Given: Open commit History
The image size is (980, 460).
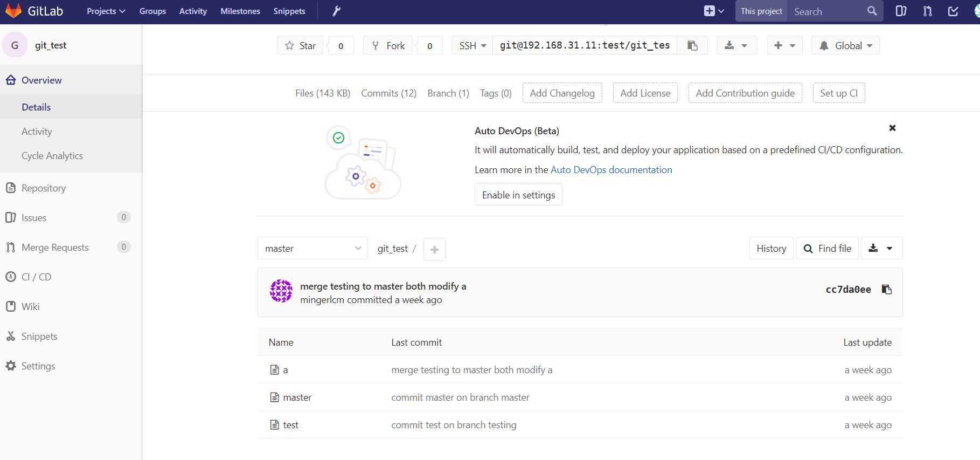Looking at the screenshot, I should click(x=771, y=249).
